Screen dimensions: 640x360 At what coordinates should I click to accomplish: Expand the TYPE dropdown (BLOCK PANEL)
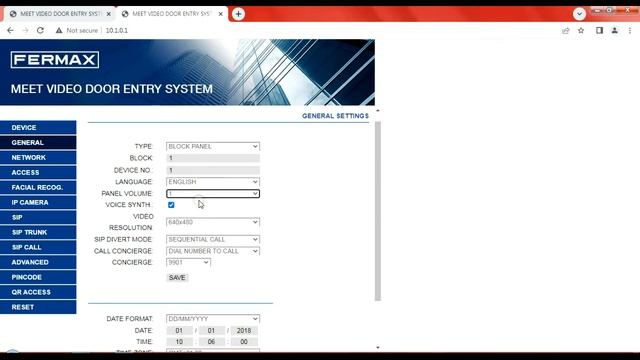[213, 146]
